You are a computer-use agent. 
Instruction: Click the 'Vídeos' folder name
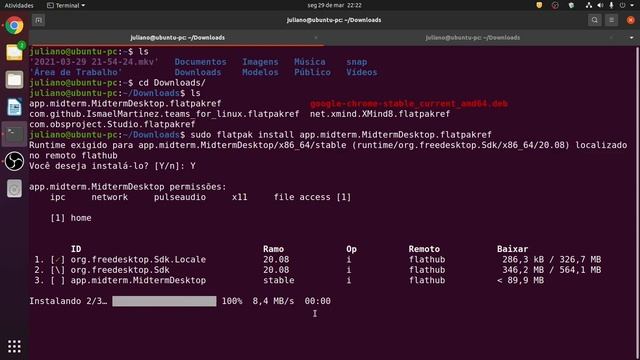(x=362, y=72)
